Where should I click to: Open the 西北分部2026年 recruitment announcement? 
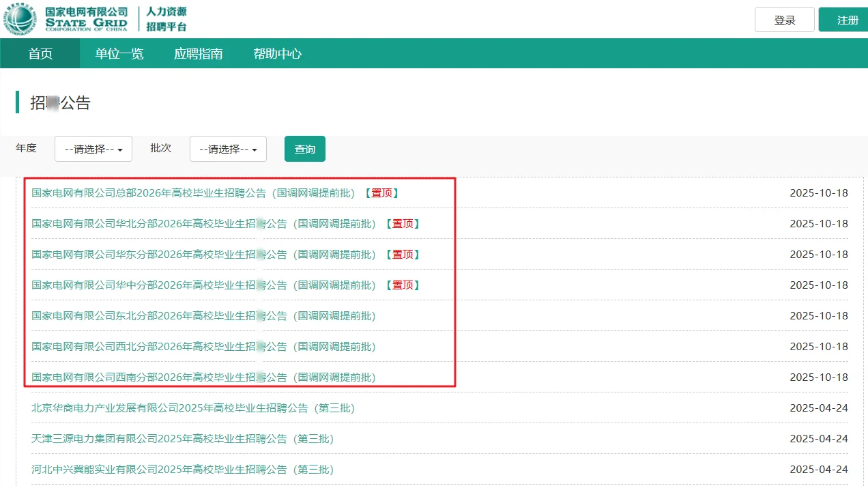[203, 347]
